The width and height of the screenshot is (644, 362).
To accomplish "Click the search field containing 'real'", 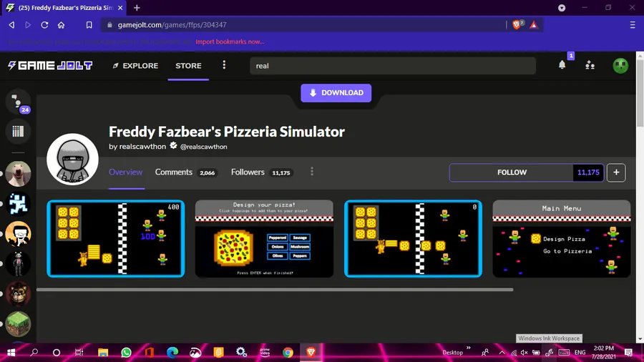I will coord(393,66).
